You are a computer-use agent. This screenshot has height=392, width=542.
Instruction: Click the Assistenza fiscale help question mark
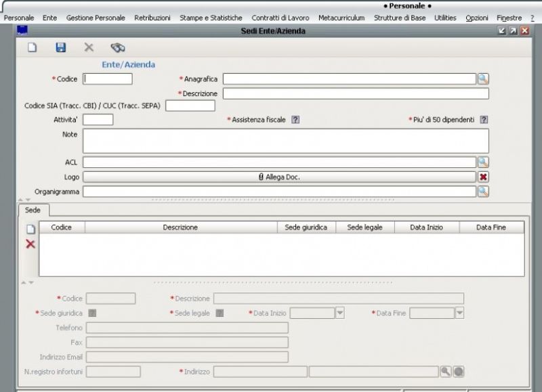[296, 119]
